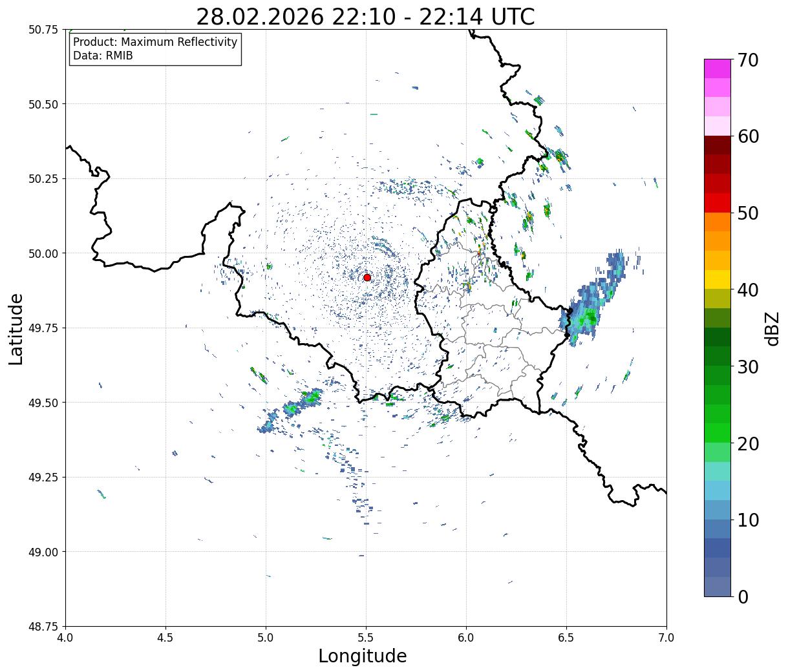The height and width of the screenshot is (672, 788).
Task: Click the dark maroon colorbar segment below 60
Action: [718, 145]
